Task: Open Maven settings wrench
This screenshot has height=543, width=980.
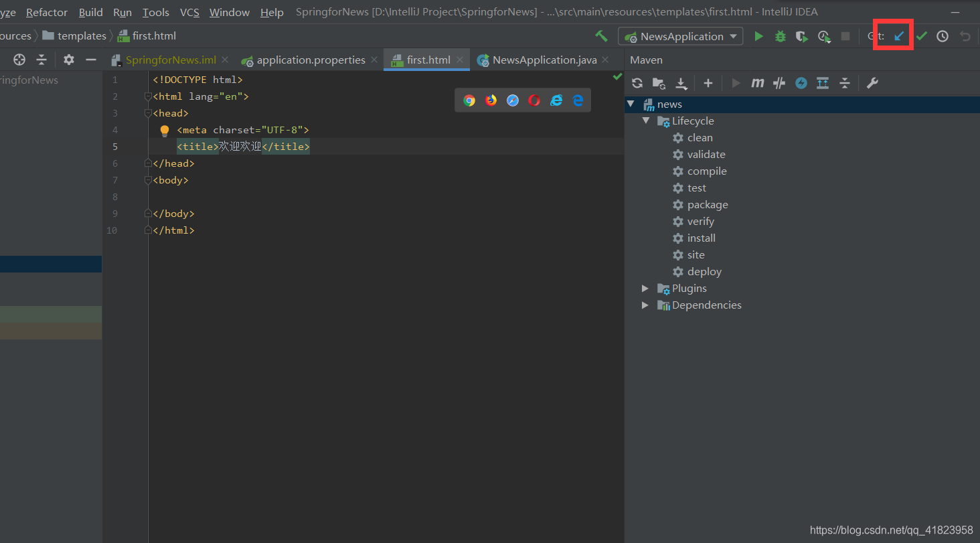Action: 872,83
